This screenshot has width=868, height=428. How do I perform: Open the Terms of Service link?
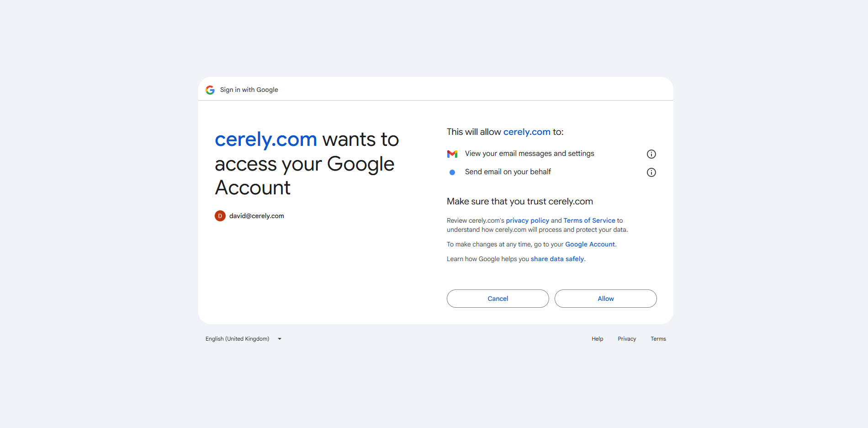pos(589,220)
